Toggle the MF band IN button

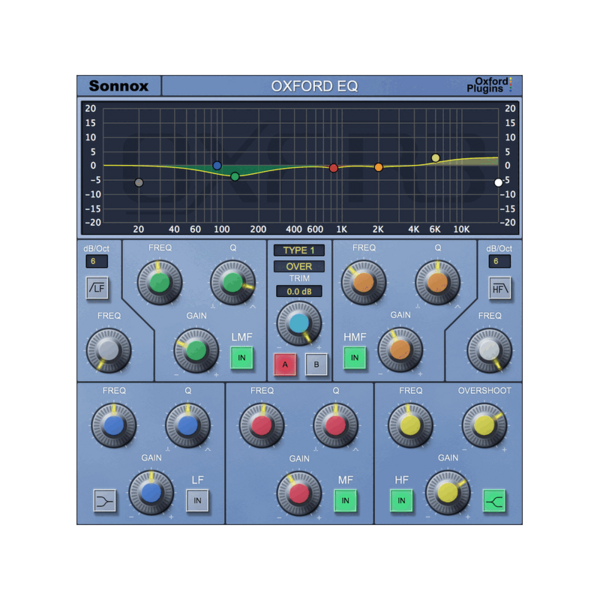point(345,501)
